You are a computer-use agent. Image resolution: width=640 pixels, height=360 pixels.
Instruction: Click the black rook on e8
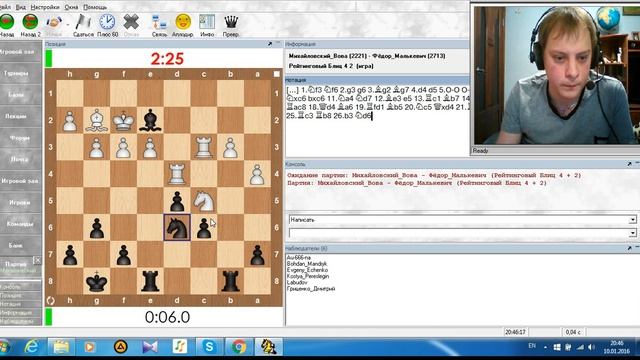coord(150,281)
